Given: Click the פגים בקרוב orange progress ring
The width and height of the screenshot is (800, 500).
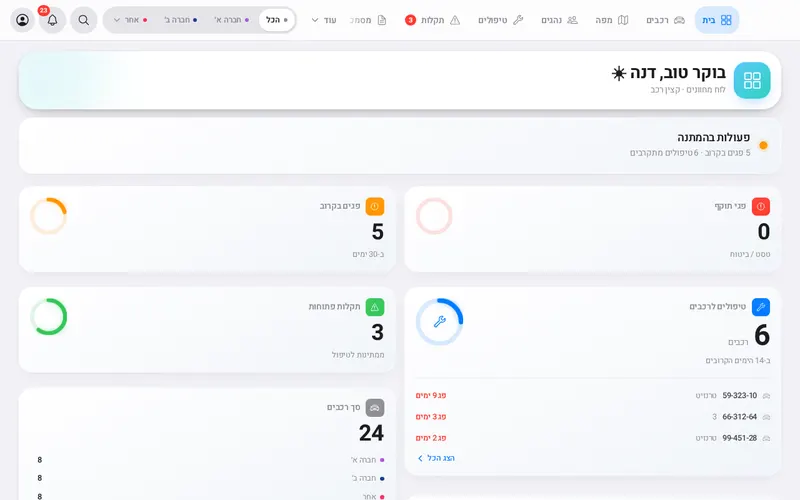Looking at the screenshot, I should tap(48, 216).
